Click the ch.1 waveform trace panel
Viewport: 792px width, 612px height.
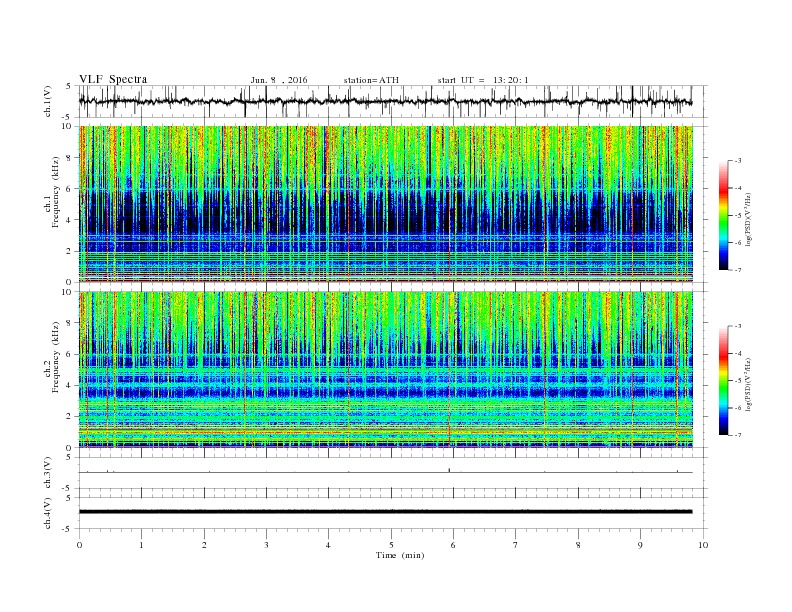coord(393,101)
